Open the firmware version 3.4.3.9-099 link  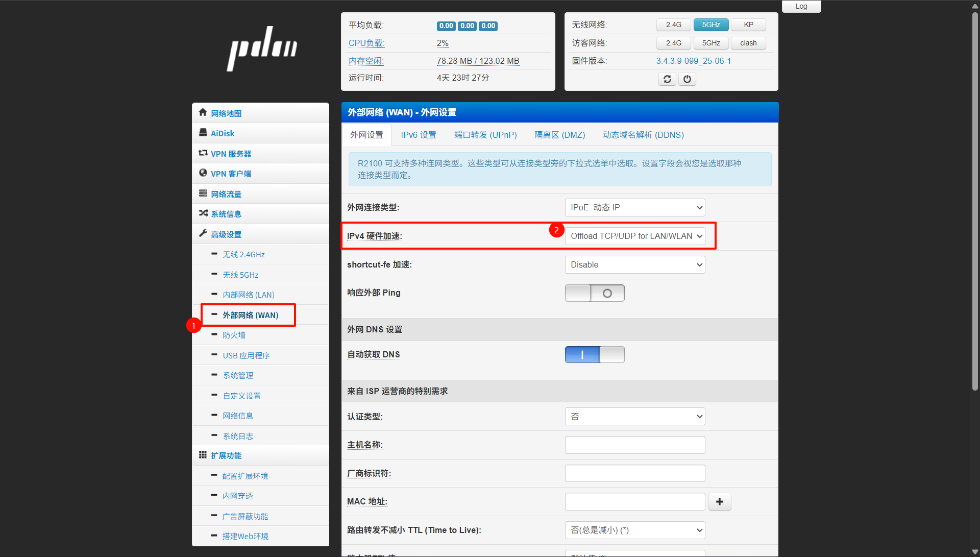[693, 61]
